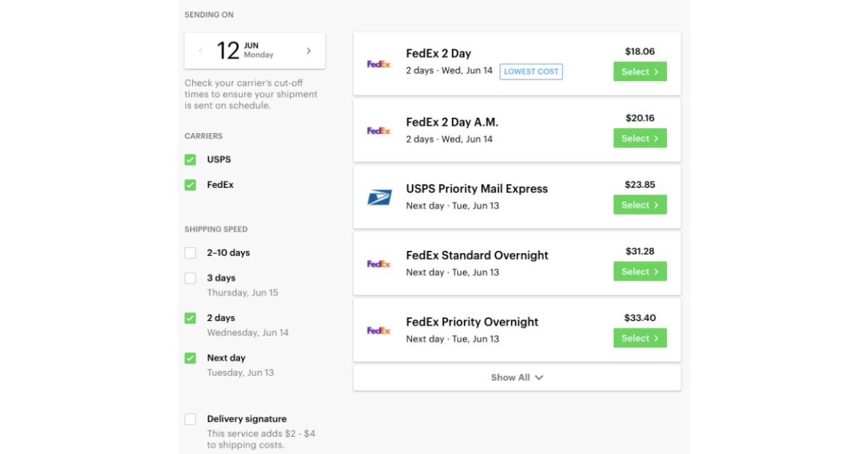The width and height of the screenshot is (868, 454).
Task: Select FedEx Priority Overnight shipping
Action: 639,338
